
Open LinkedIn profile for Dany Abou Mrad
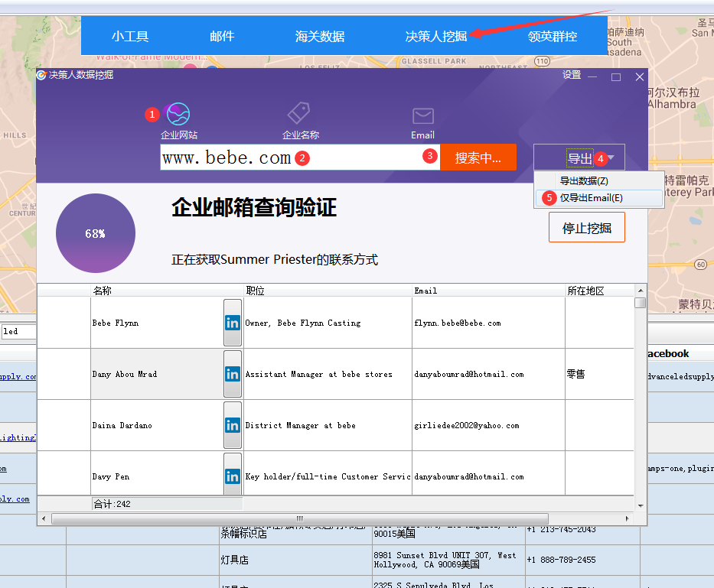(x=232, y=374)
